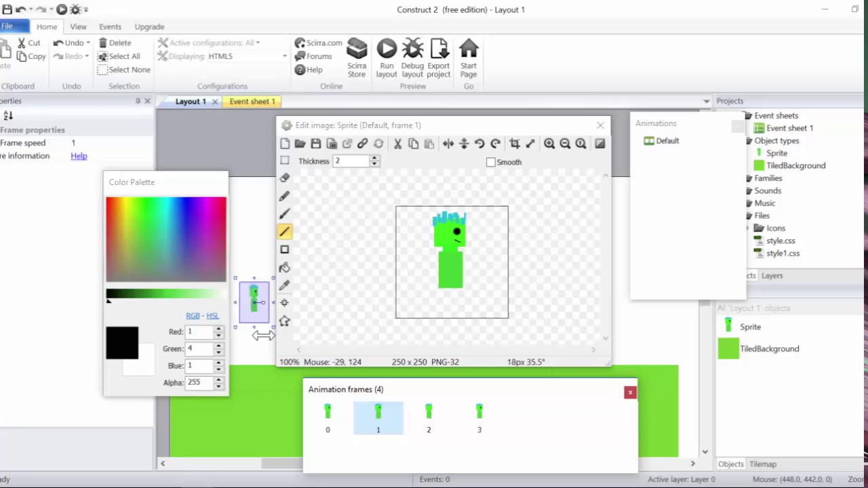868x488 pixels.
Task: Pick a color in the palette gradient
Action: tap(166, 239)
